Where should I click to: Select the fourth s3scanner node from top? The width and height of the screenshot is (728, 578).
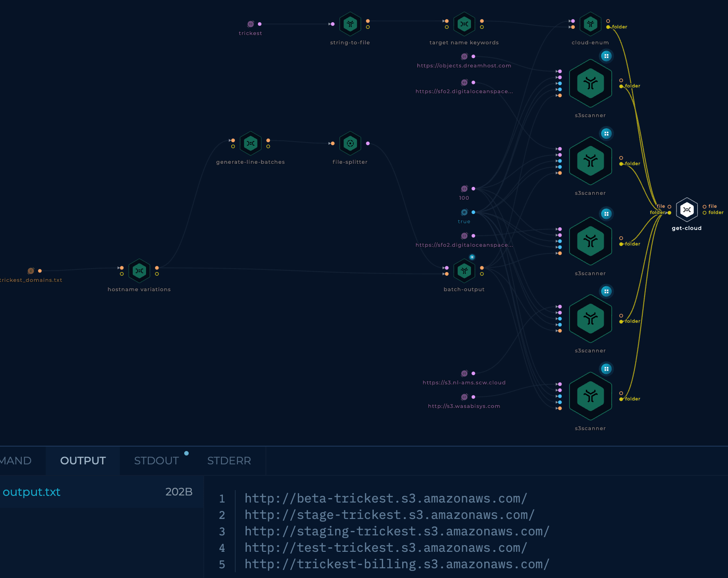(590, 319)
